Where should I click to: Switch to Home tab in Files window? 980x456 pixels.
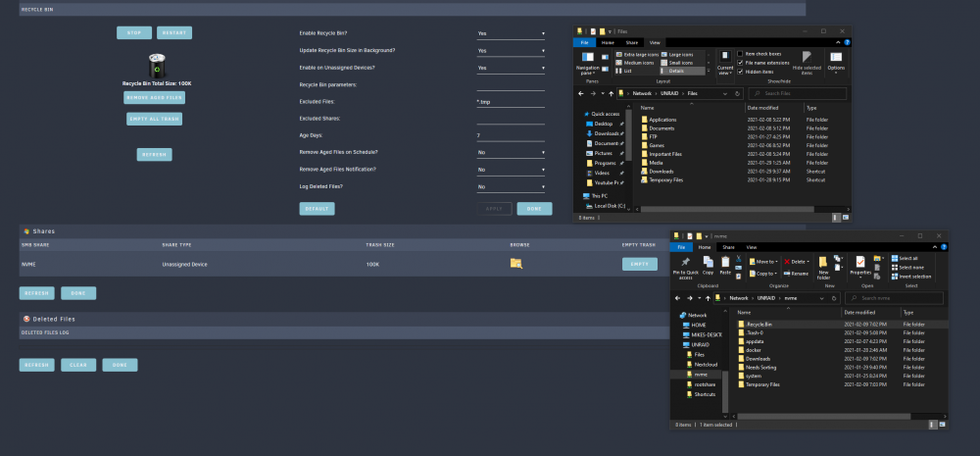tap(608, 42)
